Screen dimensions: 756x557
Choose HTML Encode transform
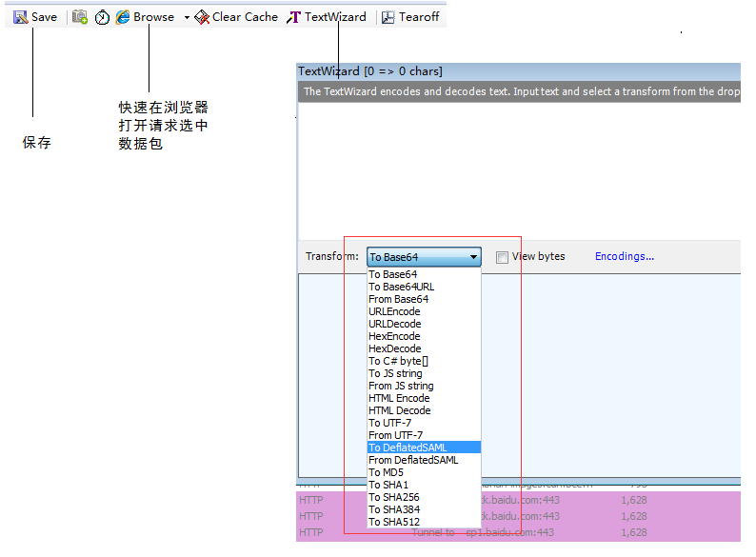coord(424,398)
